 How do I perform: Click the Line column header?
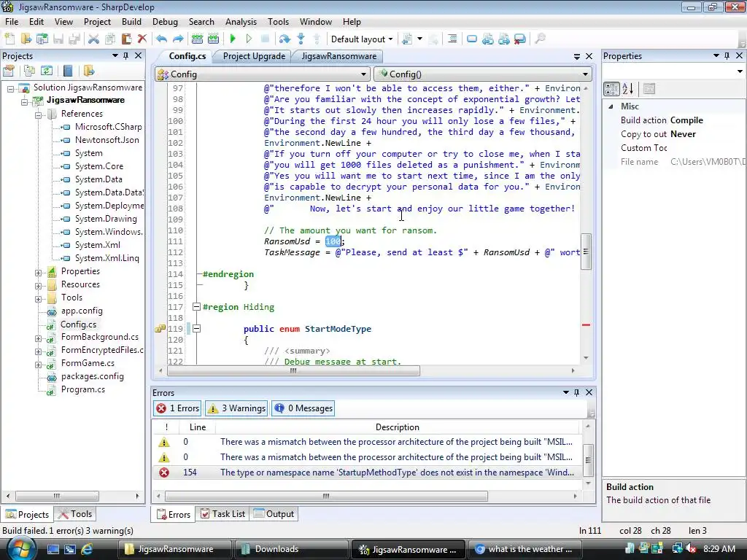pyautogui.click(x=197, y=427)
